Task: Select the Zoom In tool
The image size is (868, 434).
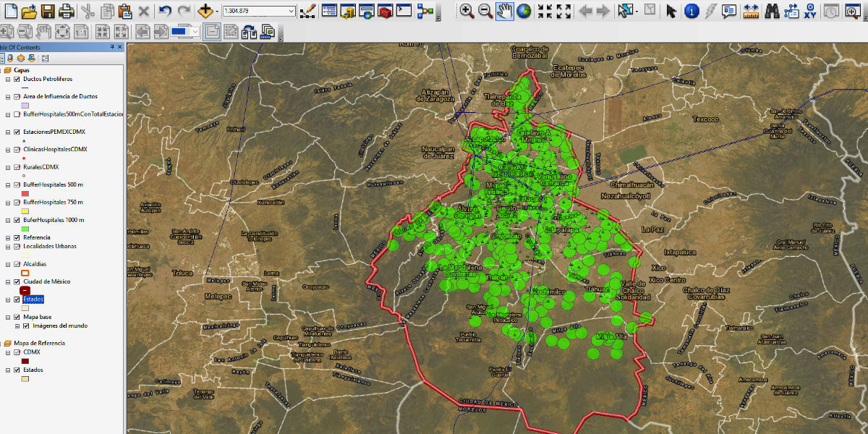Action: 467,11
